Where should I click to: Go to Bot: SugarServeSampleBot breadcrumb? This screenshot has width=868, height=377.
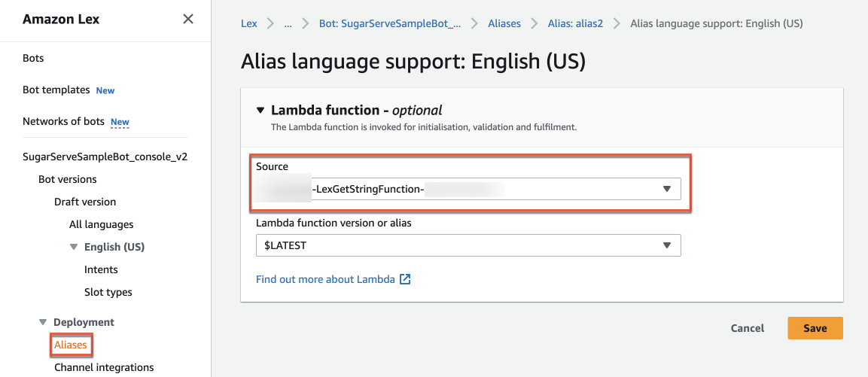(x=390, y=24)
